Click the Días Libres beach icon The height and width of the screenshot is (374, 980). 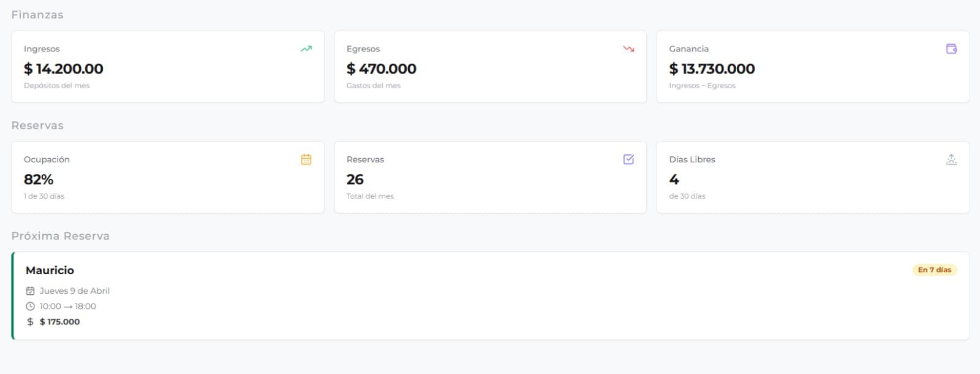pyautogui.click(x=951, y=159)
